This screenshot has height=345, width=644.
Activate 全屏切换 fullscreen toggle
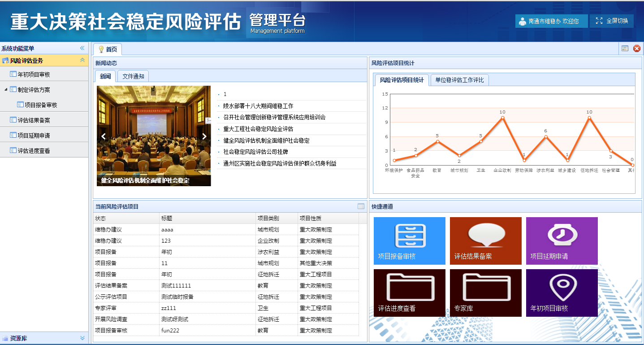tap(611, 21)
